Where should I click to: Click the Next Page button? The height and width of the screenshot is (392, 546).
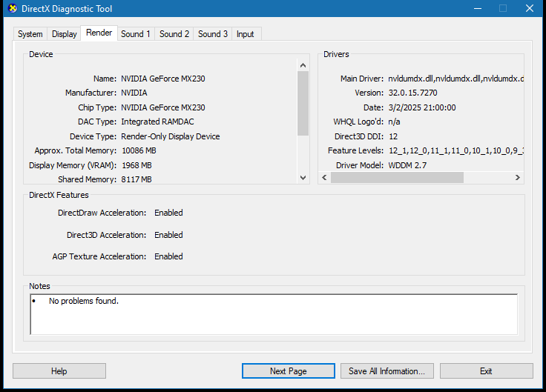[289, 371]
